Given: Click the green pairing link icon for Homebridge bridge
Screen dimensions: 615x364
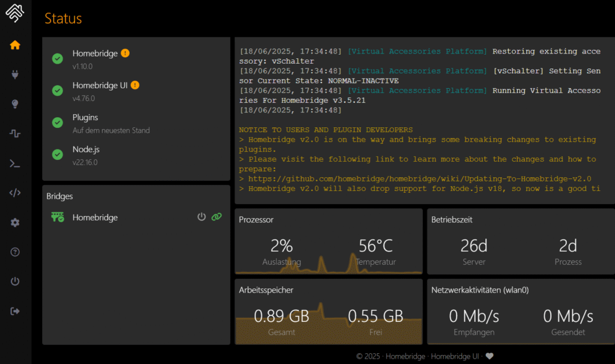Looking at the screenshot, I should 216,216.
